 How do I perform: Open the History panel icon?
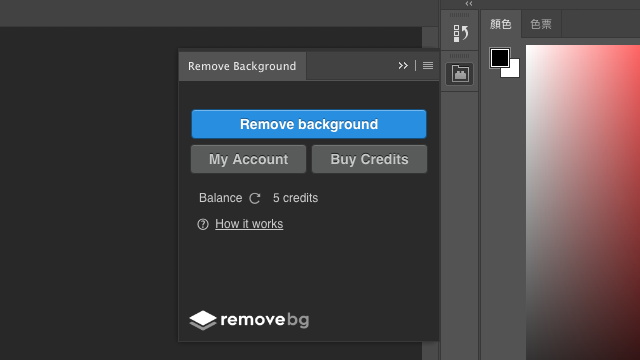point(460,33)
